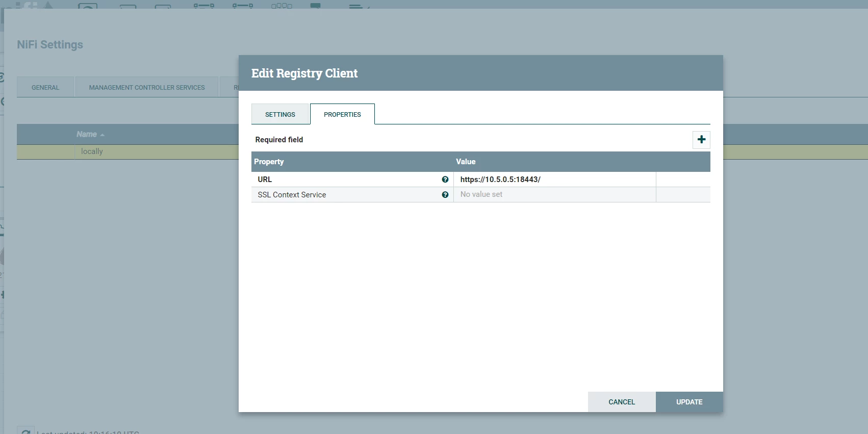Open the SSL Context Service help tooltip
868x434 pixels.
point(445,195)
